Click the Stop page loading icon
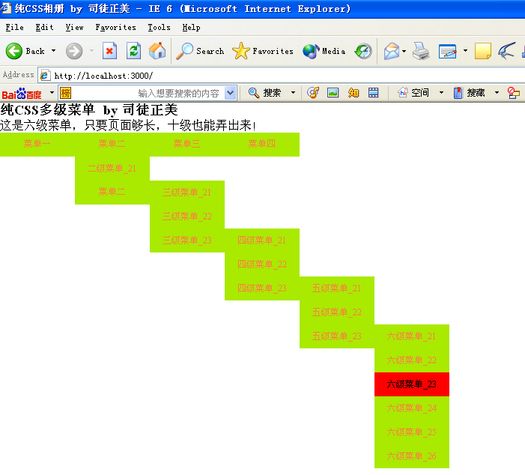Screen dimensions: 525x475 [109, 51]
